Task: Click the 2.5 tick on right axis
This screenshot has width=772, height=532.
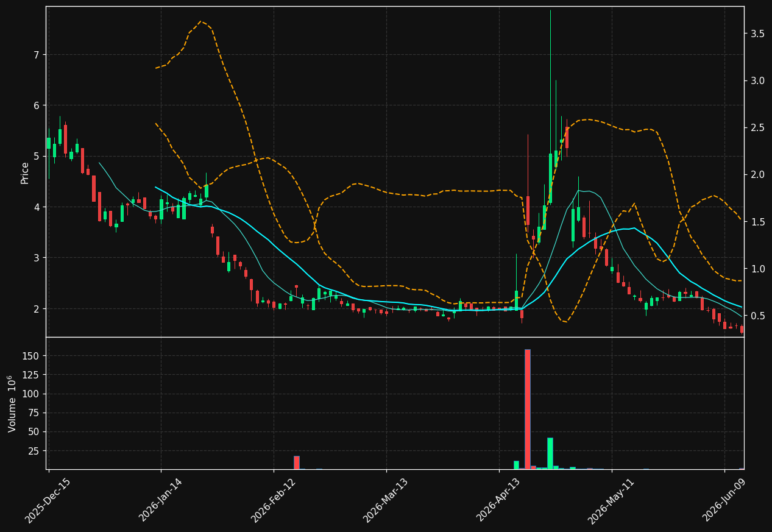Action: 757,127
